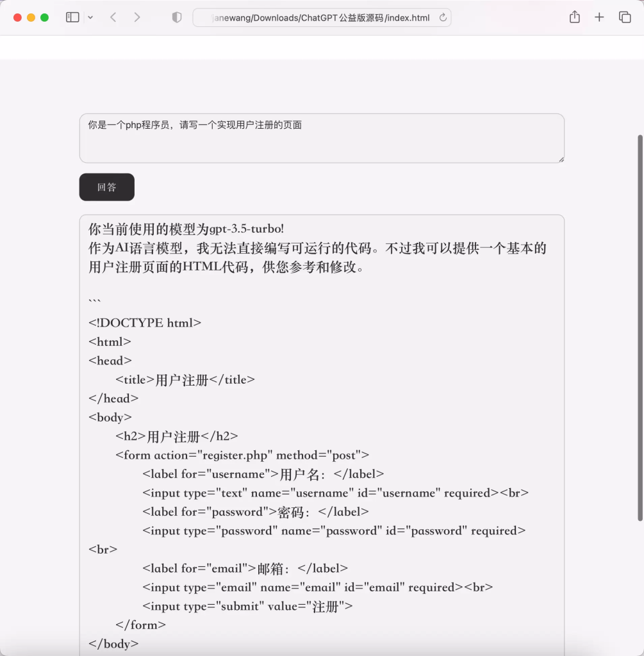Click the '<h2>用户注册</h2>' line
This screenshot has height=656, width=644.
(x=177, y=436)
